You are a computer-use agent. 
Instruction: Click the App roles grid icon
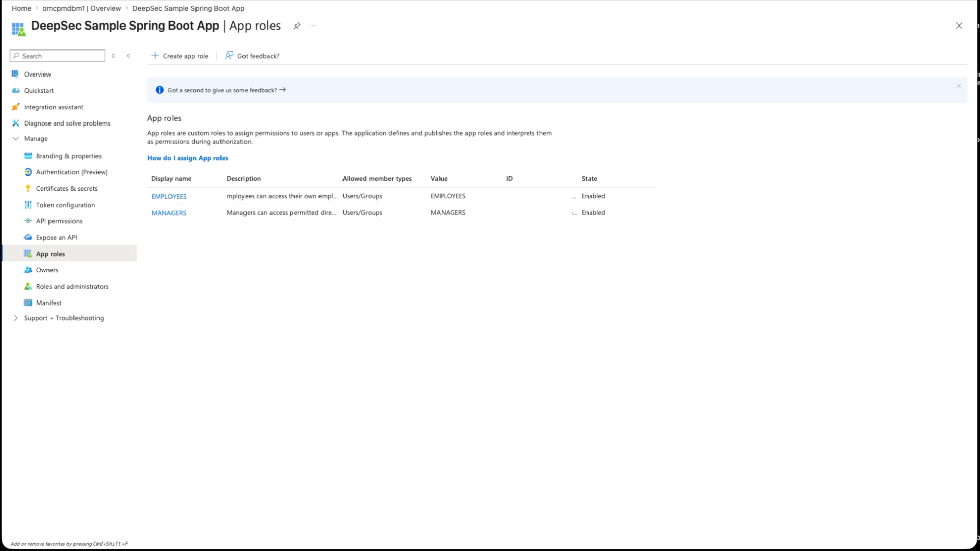28,254
